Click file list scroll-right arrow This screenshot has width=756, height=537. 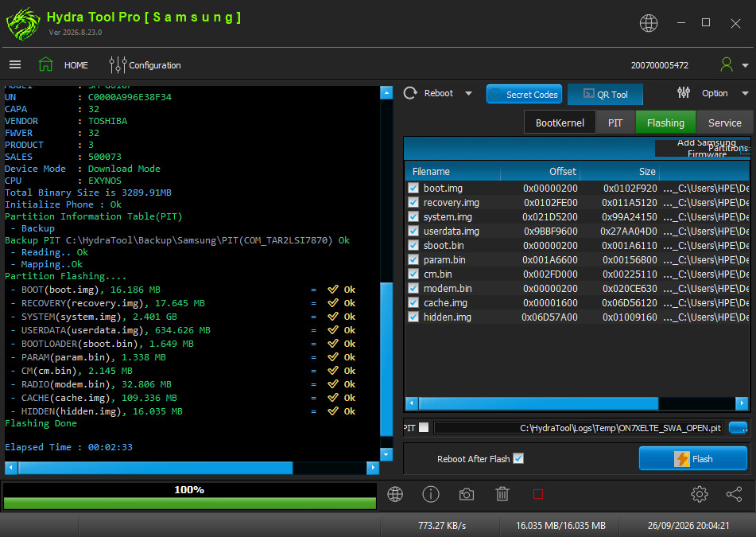[742, 403]
